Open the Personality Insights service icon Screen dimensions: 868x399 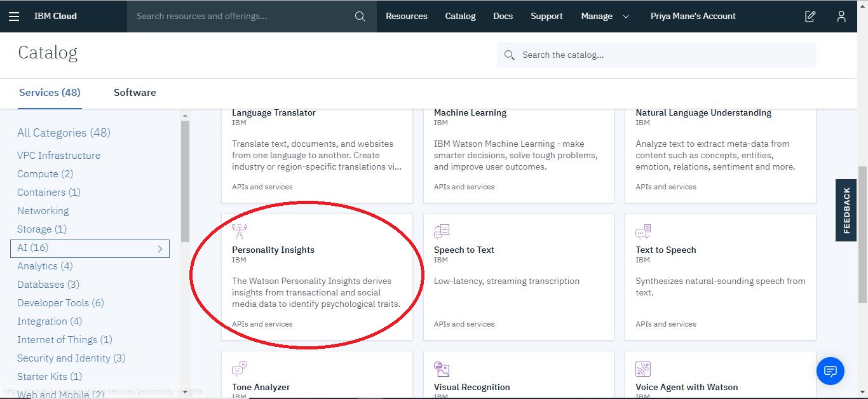[239, 231]
